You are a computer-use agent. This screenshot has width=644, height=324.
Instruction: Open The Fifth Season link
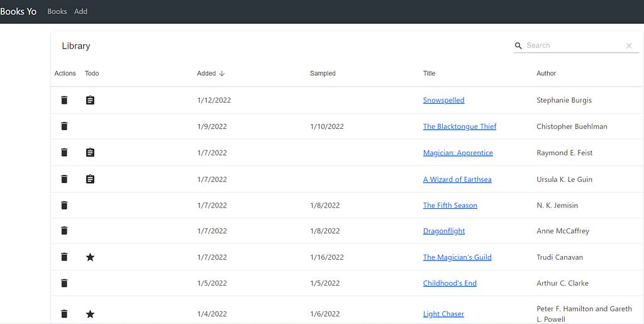[x=450, y=205]
